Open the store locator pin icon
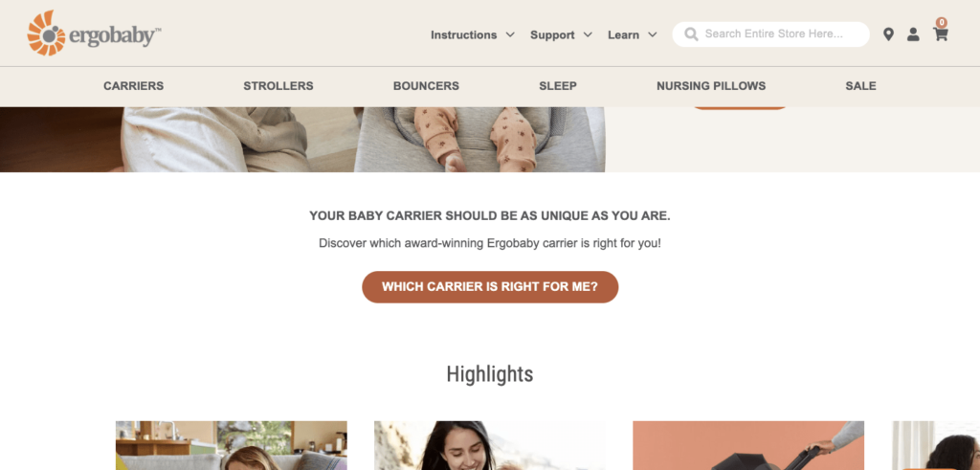The image size is (980, 470). 888,34
